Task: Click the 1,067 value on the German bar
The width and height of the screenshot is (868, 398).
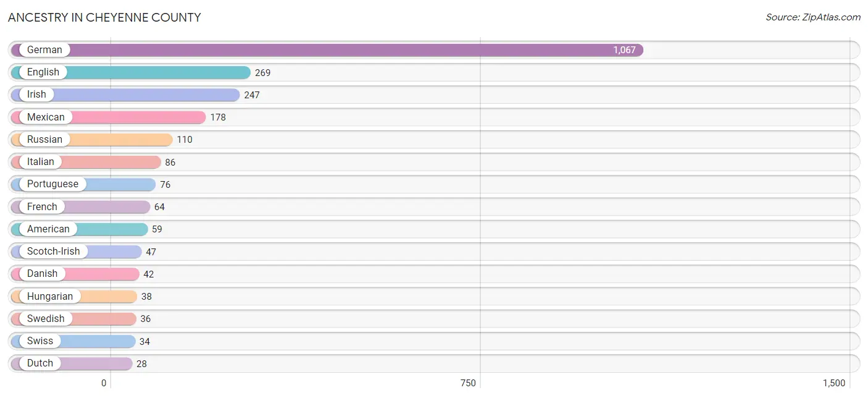Action: (x=624, y=50)
